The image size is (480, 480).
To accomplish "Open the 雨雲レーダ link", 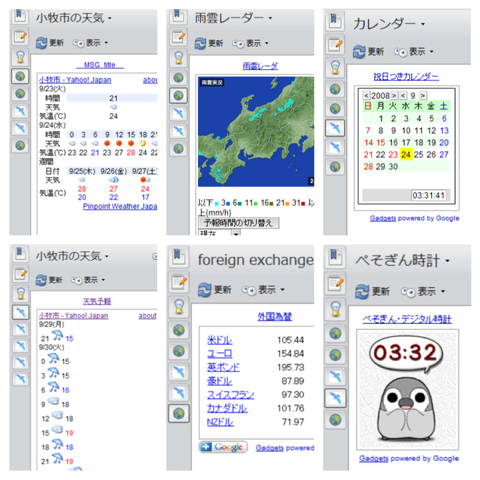I will coord(260,66).
